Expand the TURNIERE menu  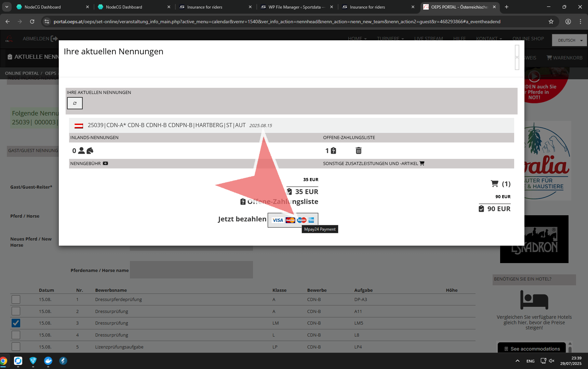point(390,39)
